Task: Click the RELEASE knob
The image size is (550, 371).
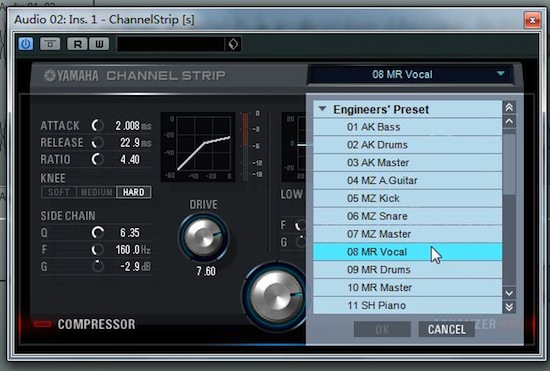Action: 98,142
